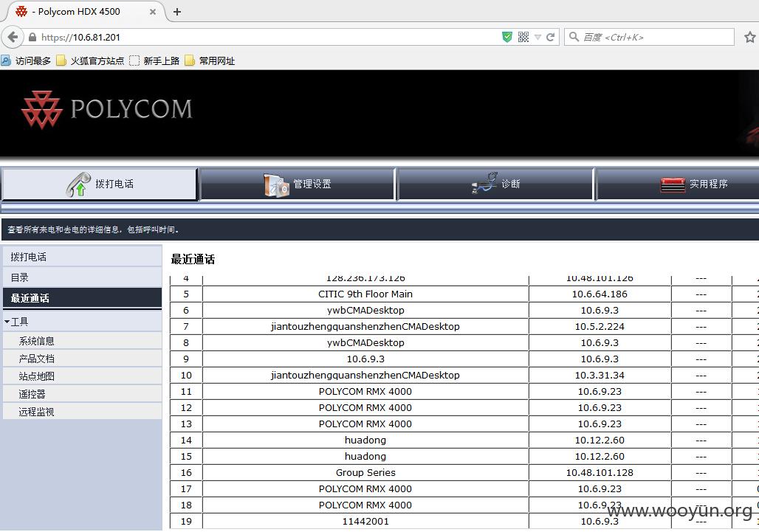Click 'jiantouzhengquanshenzhenCMADesktop' in row 10
The image size is (759, 532).
click(365, 376)
